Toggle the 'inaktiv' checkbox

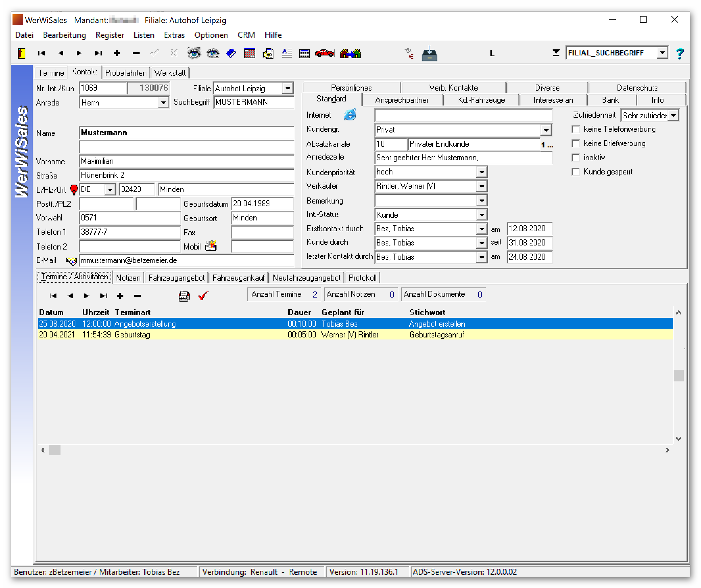[x=576, y=158]
